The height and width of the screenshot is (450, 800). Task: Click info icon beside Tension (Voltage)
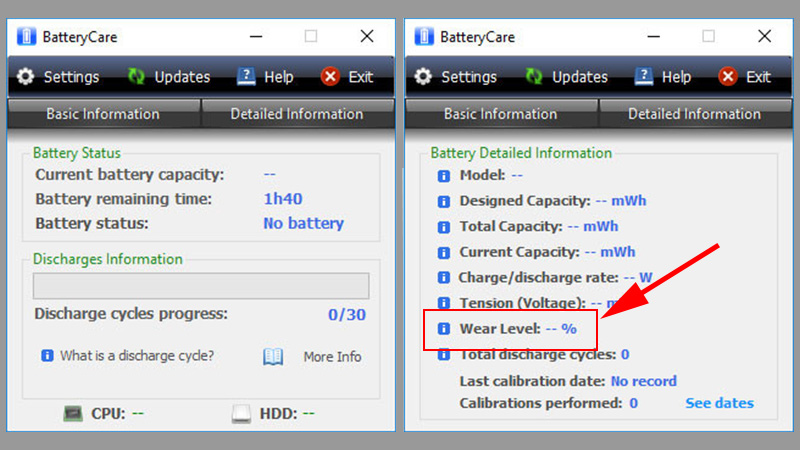444,303
